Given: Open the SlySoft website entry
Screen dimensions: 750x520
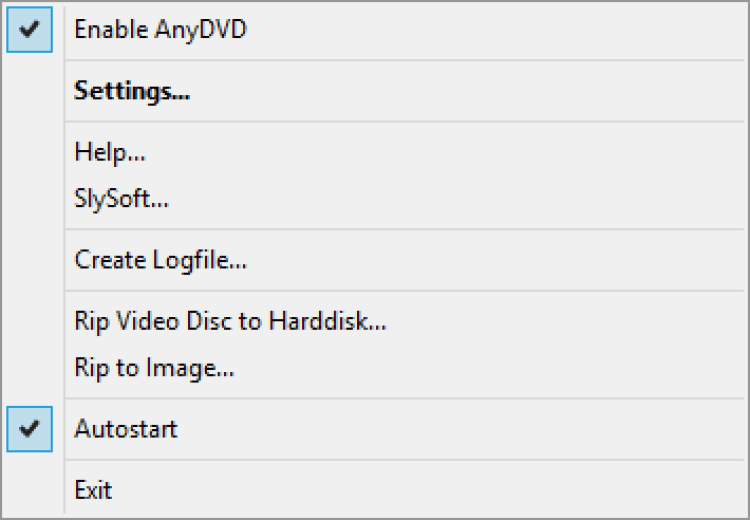Looking at the screenshot, I should (121, 199).
